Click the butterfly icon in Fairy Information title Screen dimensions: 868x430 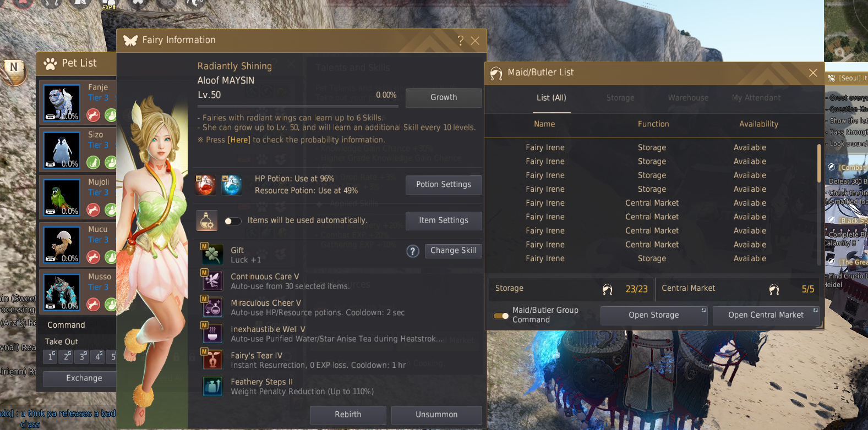[x=130, y=40]
